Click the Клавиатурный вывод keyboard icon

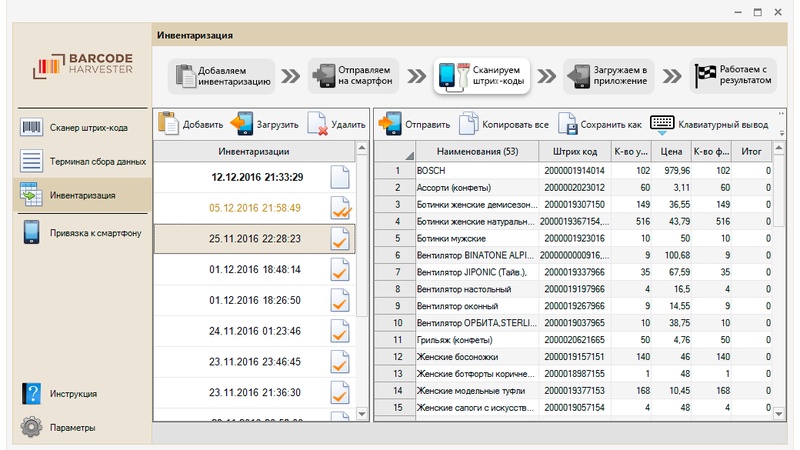(661, 123)
